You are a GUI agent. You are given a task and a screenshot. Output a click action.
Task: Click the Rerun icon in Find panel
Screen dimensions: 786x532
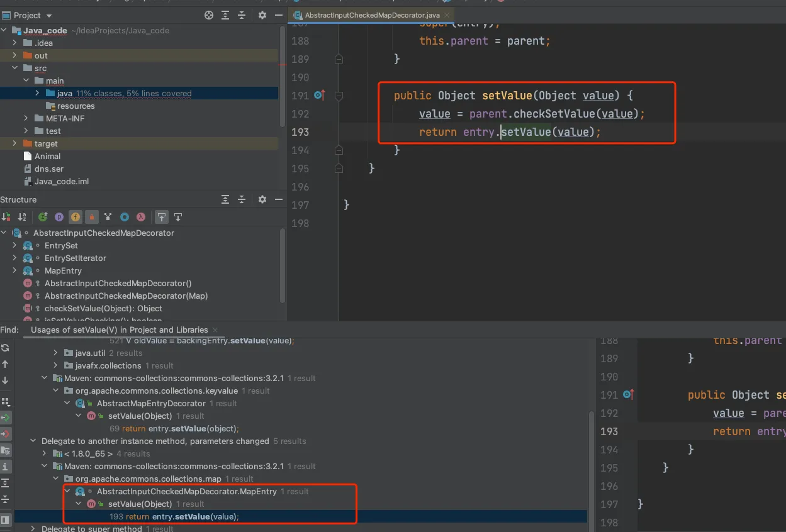pyautogui.click(x=6, y=348)
